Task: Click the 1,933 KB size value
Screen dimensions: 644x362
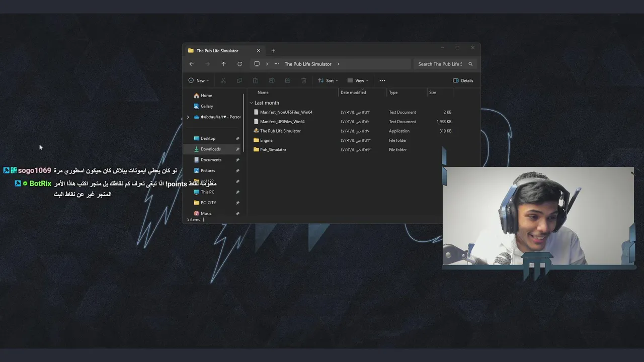Action: 444,122
